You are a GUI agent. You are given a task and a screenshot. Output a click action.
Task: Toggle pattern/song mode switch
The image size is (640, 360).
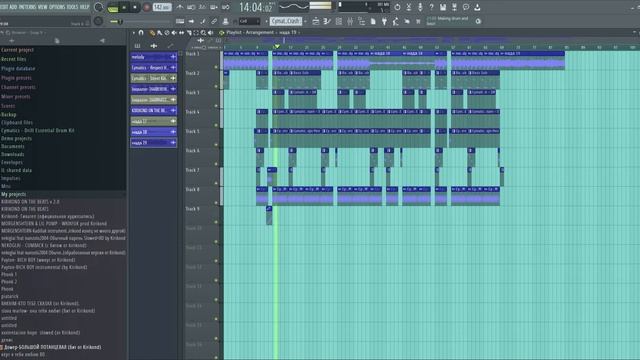113,7
